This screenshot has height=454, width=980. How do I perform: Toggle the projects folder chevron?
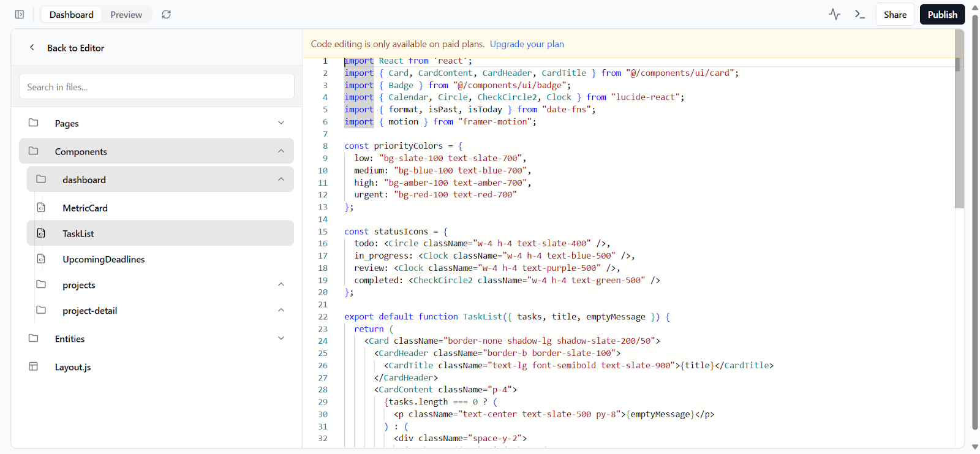(281, 284)
